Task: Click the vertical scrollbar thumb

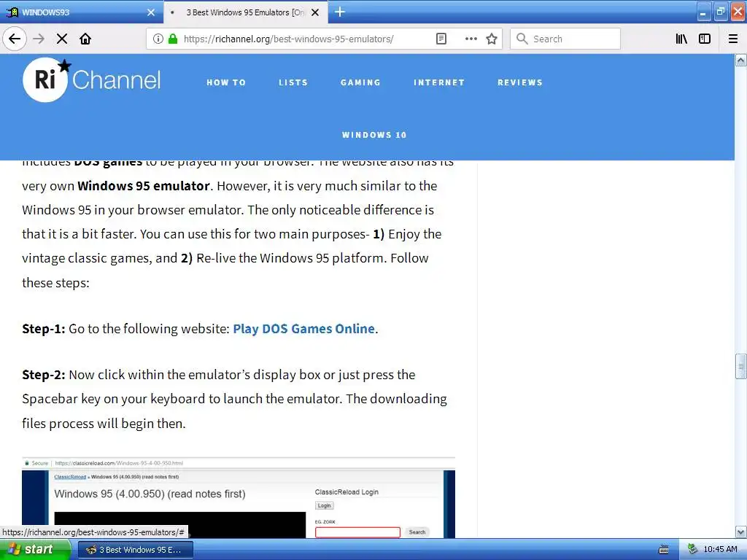Action: click(x=740, y=366)
